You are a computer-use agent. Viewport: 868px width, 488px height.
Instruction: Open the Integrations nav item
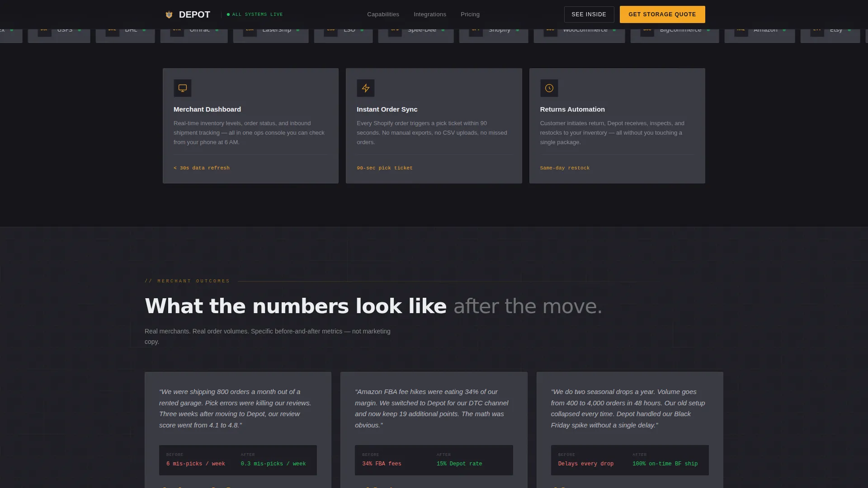430,14
